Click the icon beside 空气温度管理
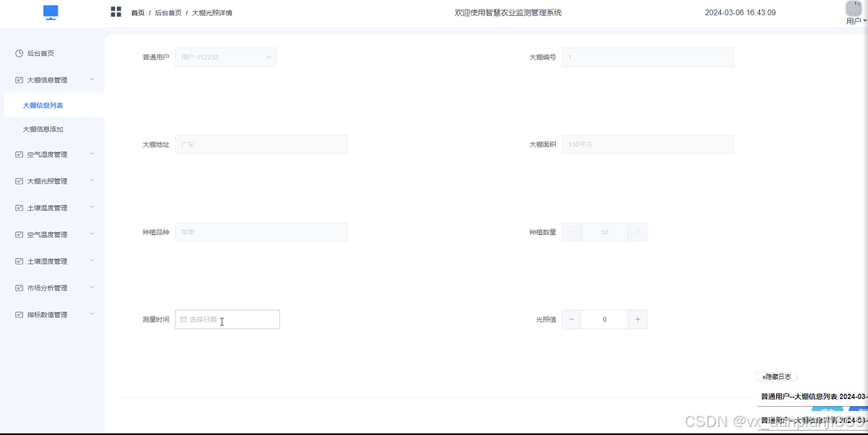 pos(19,234)
